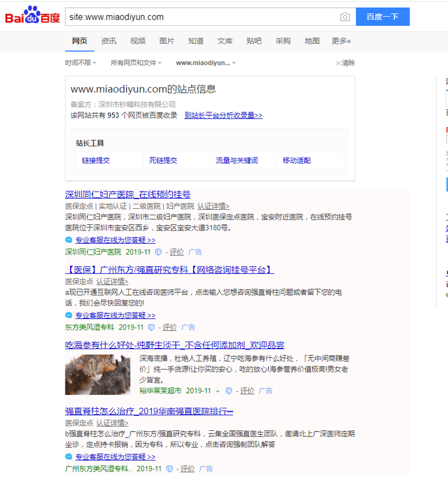Click 专业客服在线为您答疑 under 深圳同仁妇产医院
448x489 pixels.
point(115,240)
